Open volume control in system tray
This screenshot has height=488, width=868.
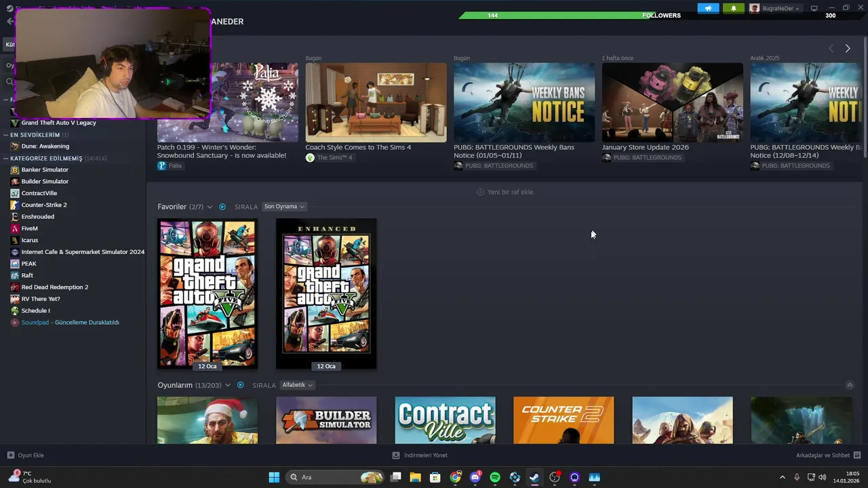click(823, 477)
